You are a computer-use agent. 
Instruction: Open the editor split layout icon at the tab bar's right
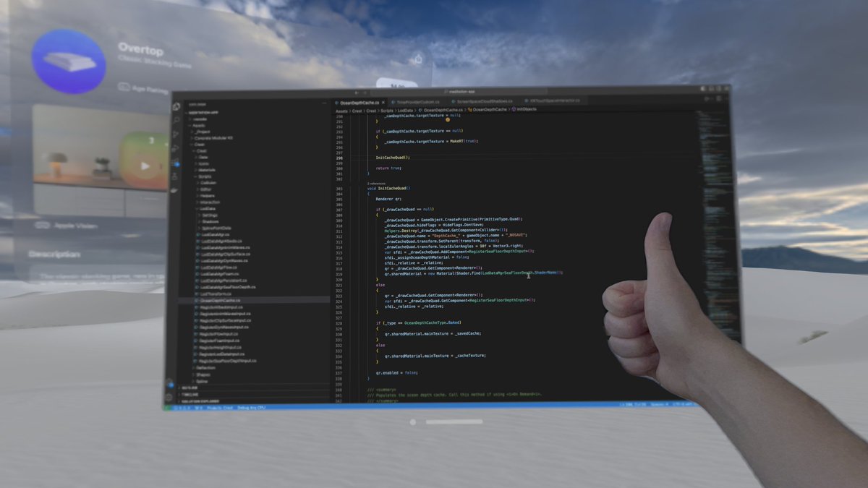point(719,99)
